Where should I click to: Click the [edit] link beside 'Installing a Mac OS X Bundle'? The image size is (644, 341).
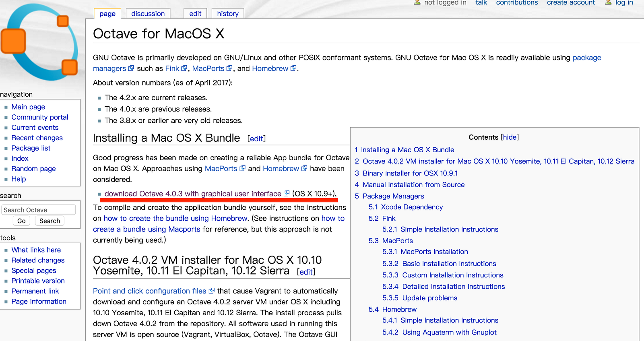click(256, 138)
